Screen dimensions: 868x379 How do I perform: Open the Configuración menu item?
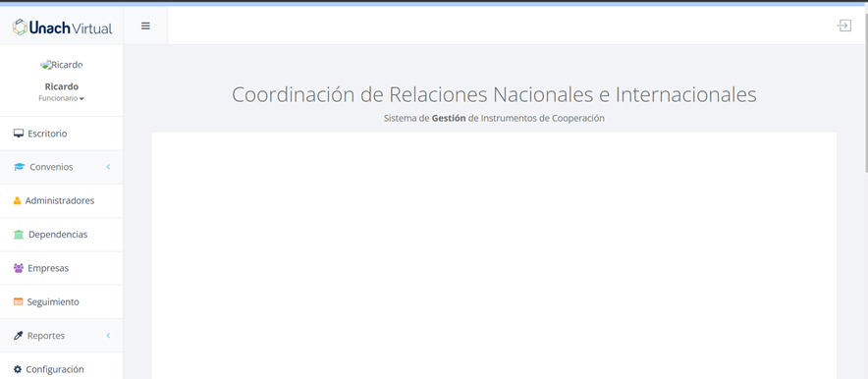click(62, 365)
